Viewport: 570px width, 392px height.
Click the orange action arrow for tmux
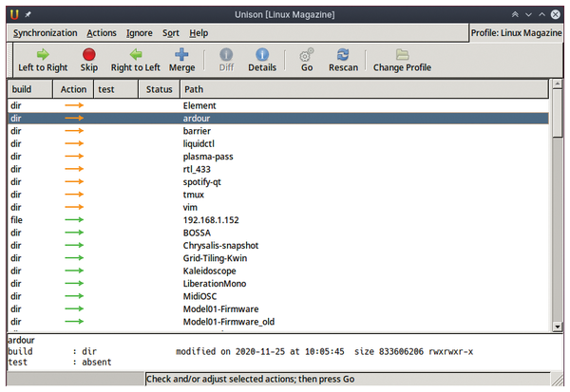click(74, 195)
